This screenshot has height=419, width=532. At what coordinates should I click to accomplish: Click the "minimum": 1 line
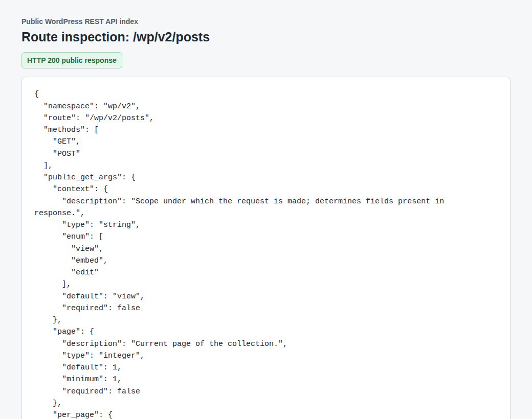[92, 379]
